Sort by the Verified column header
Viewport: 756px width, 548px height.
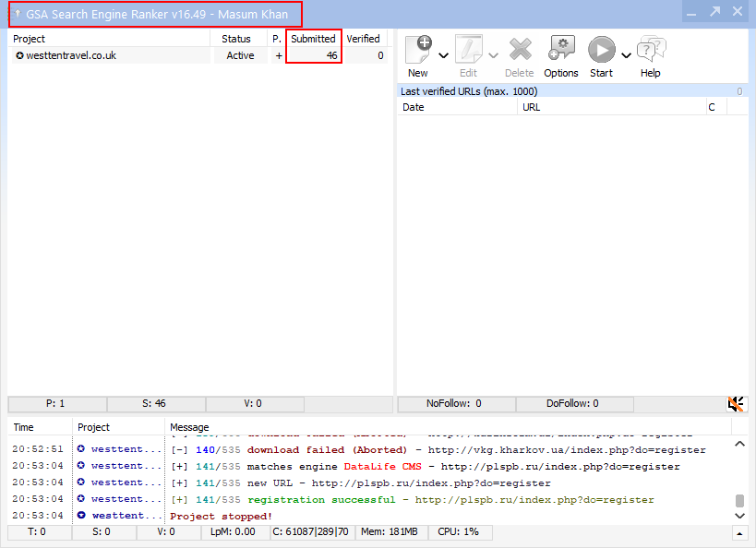tap(364, 39)
